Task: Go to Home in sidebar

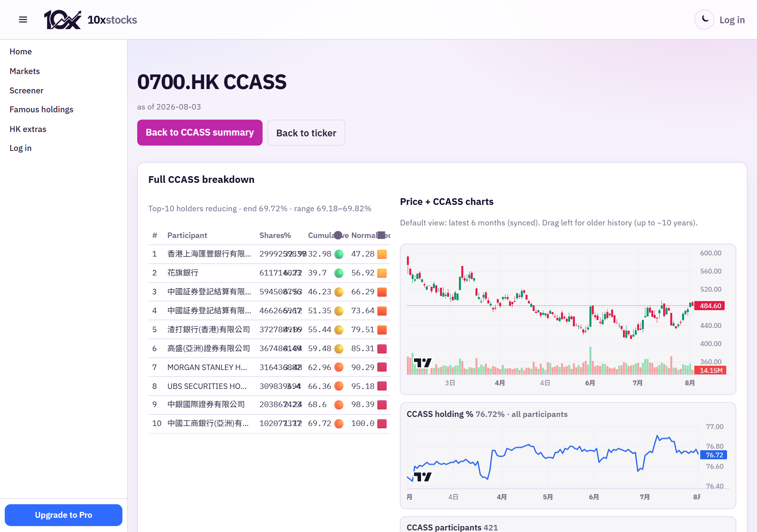Action: [21, 52]
